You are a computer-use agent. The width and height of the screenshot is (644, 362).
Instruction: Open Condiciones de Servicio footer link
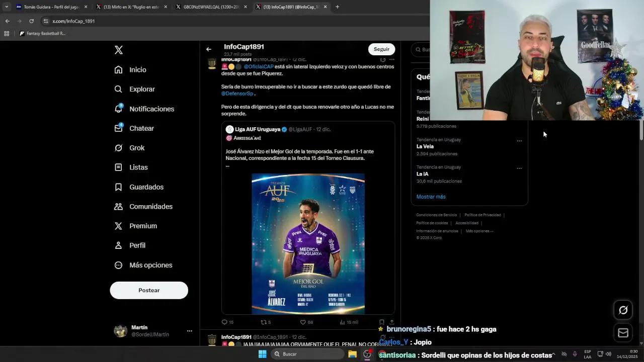[x=437, y=215]
